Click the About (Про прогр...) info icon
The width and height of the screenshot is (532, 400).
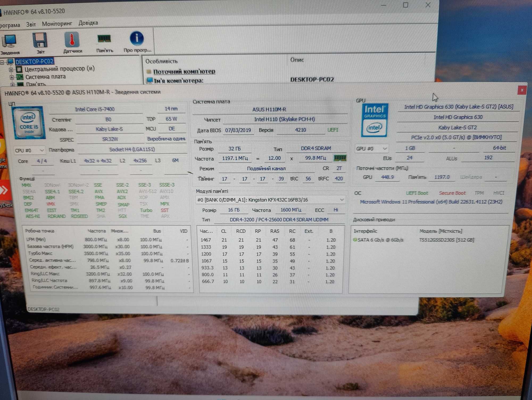point(137,39)
